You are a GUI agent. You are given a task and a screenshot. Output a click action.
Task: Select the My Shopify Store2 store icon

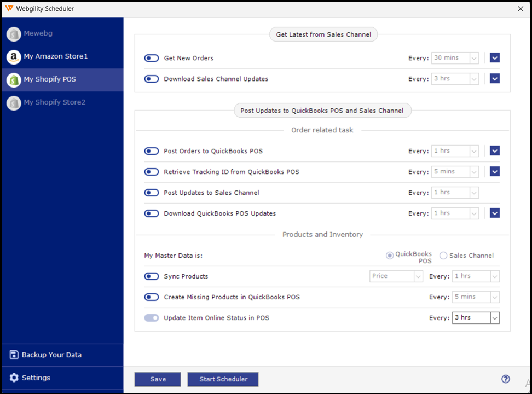tap(13, 102)
